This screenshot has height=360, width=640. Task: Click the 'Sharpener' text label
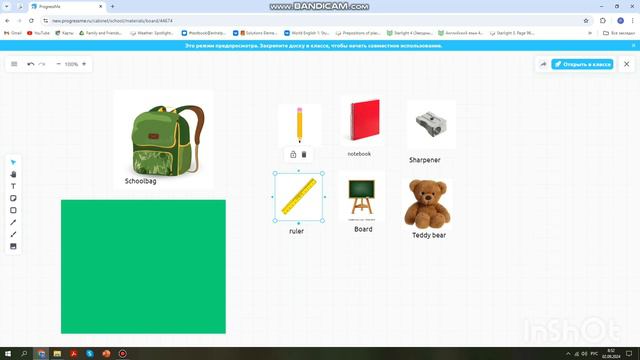point(424,160)
